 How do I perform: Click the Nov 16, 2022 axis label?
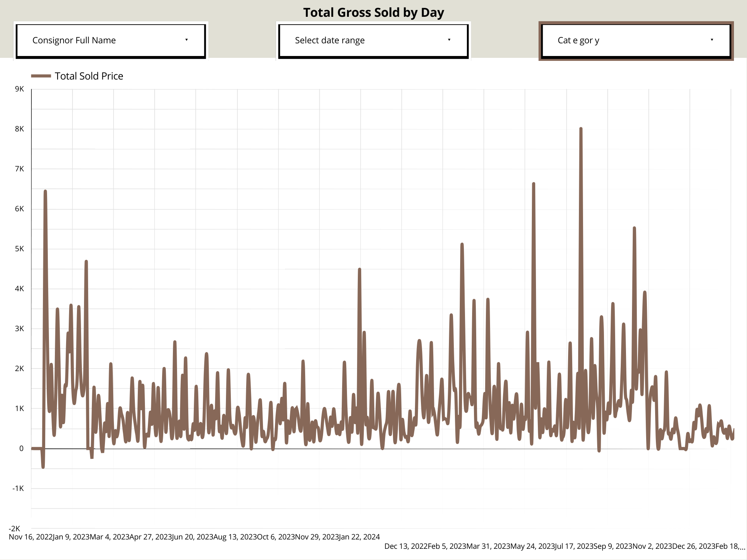coord(31,537)
